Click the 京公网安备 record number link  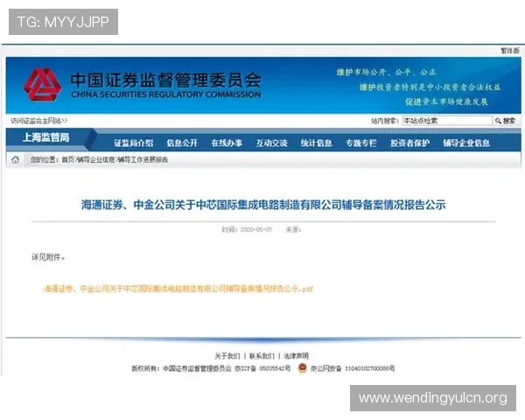pyautogui.click(x=353, y=368)
